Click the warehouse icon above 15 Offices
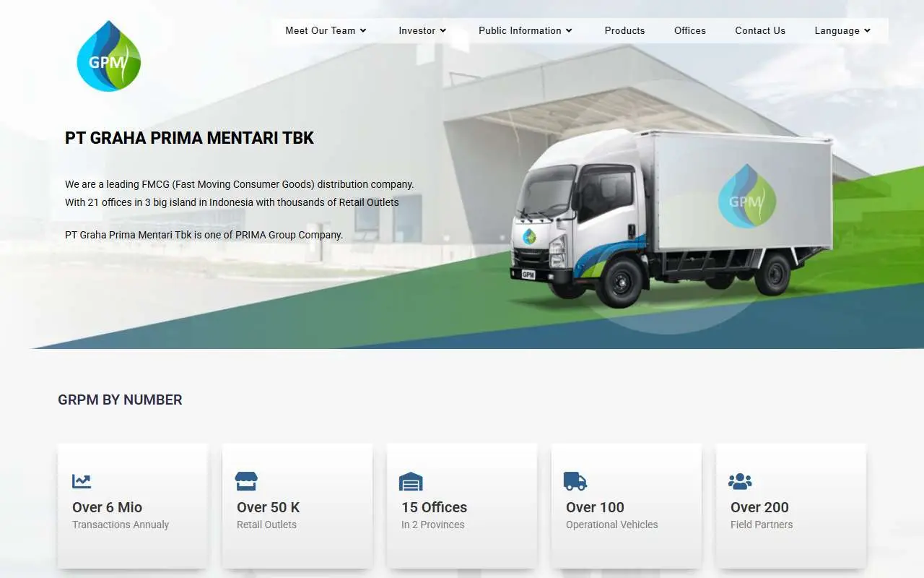Viewport: 924px width, 578px height. 411,481
